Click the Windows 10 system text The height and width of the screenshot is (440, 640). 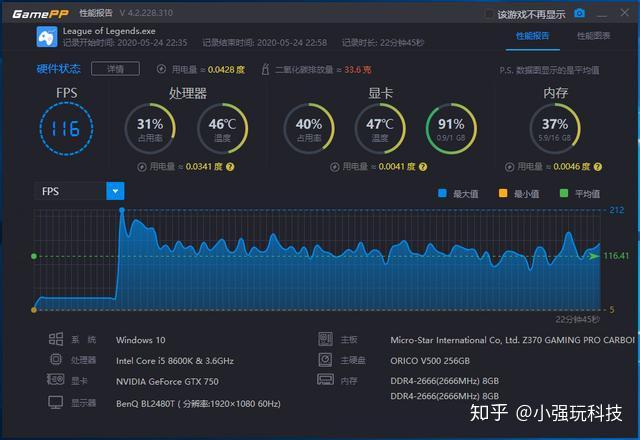pyautogui.click(x=141, y=340)
